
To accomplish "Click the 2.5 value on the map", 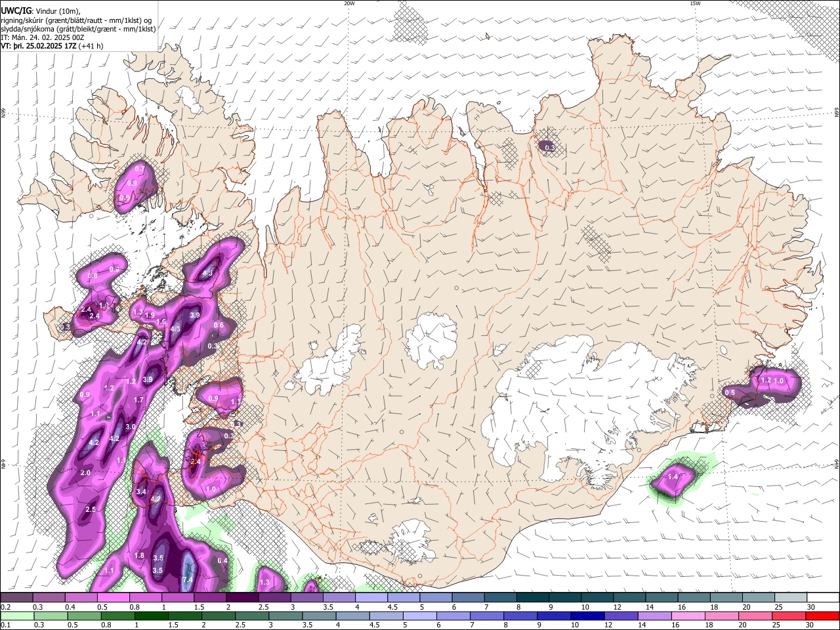I will [91, 510].
